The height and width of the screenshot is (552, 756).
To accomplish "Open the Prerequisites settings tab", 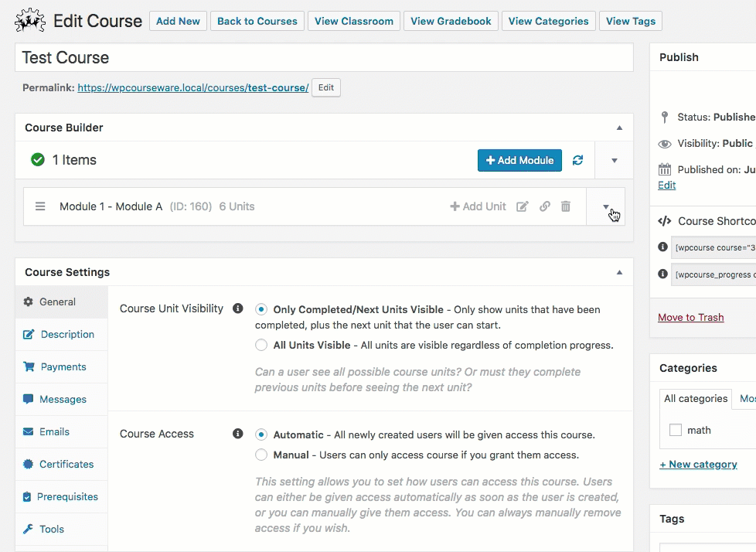I will tap(62, 496).
